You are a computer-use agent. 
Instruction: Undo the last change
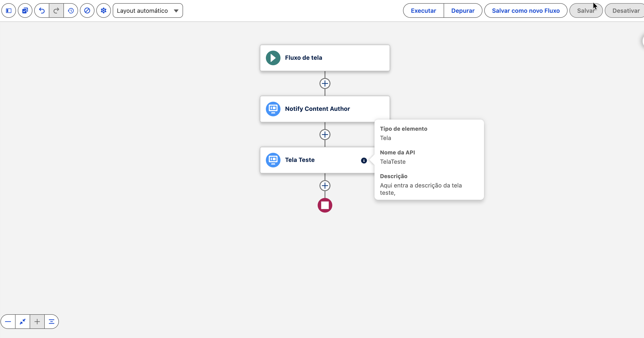click(x=42, y=11)
